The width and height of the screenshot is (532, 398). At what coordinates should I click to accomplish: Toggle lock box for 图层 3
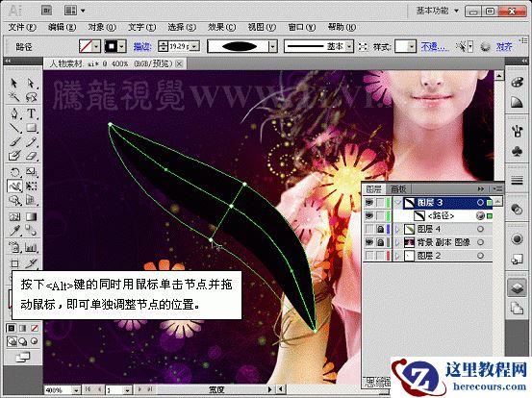pos(380,203)
